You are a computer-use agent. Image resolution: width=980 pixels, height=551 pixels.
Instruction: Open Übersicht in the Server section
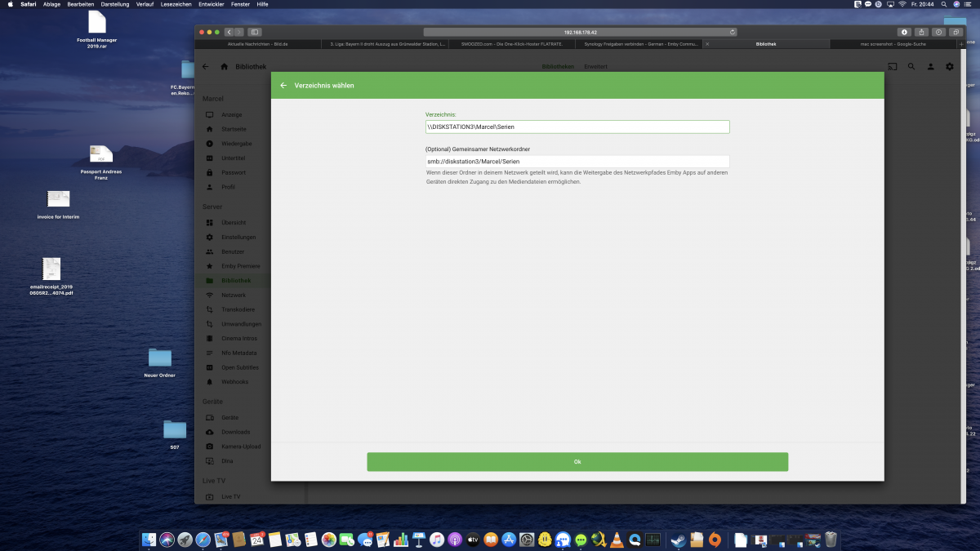[234, 223]
